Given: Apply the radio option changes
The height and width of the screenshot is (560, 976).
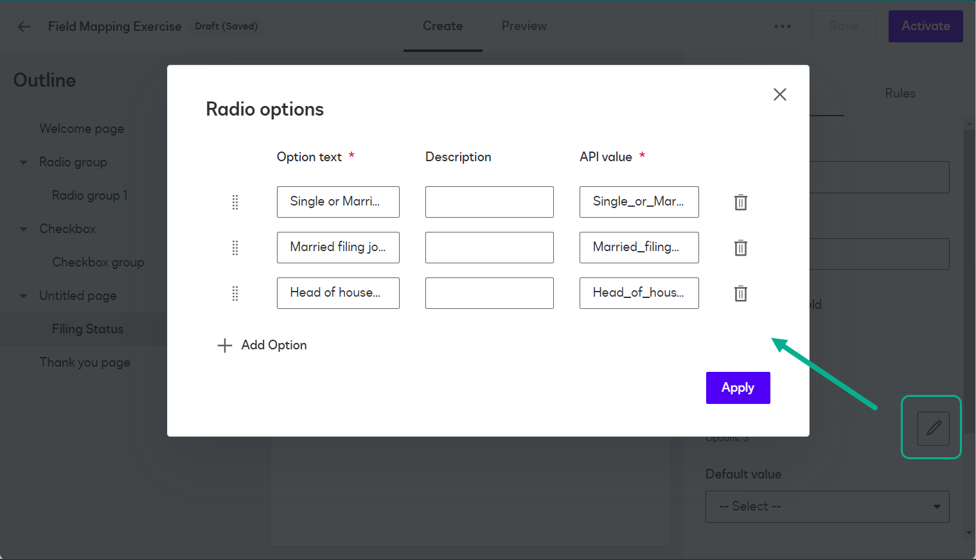Looking at the screenshot, I should [x=738, y=387].
